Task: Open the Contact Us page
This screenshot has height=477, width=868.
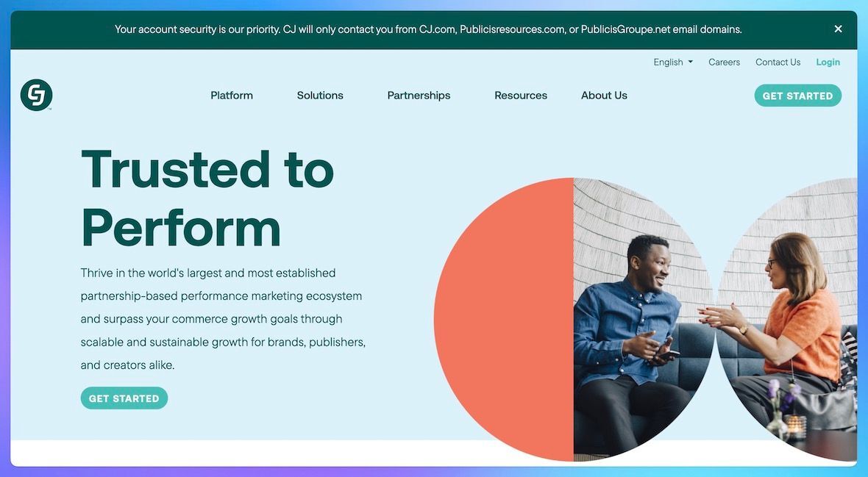Action: tap(778, 62)
